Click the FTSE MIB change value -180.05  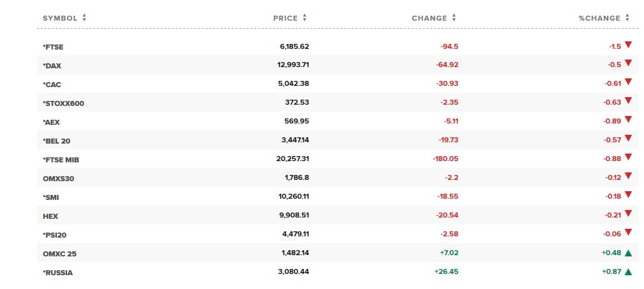445,159
